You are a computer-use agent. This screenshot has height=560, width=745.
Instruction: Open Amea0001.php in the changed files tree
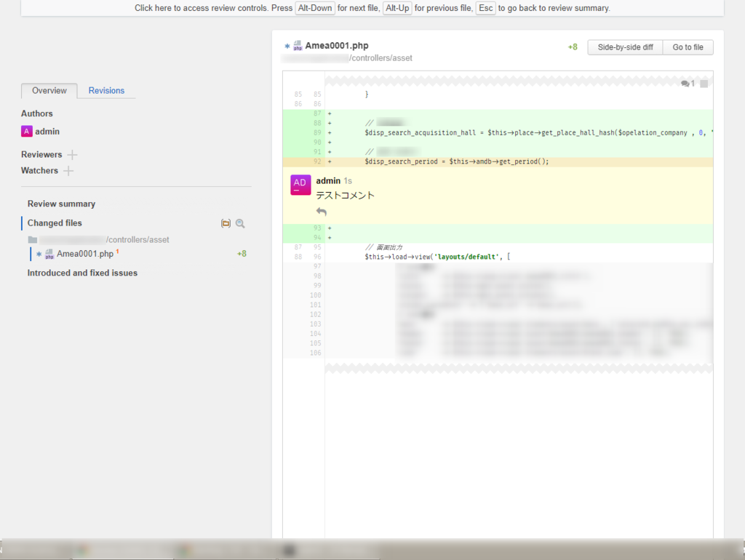tap(85, 254)
